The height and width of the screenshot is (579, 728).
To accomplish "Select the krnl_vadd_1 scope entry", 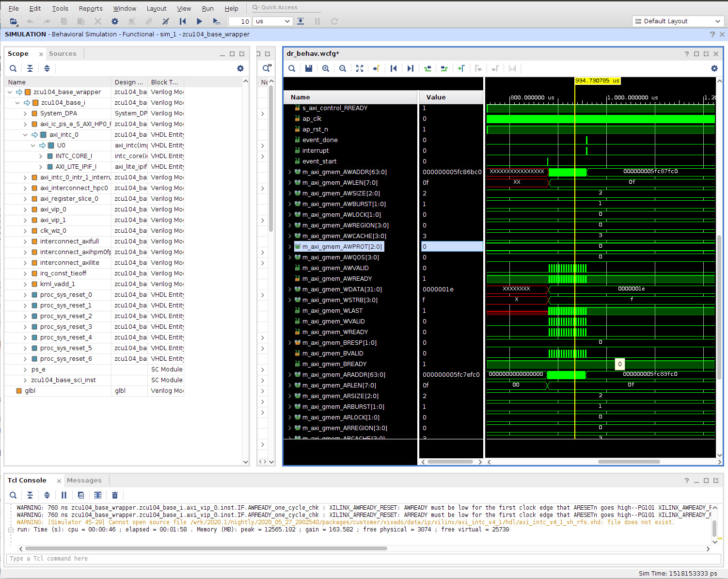I will coord(58,284).
